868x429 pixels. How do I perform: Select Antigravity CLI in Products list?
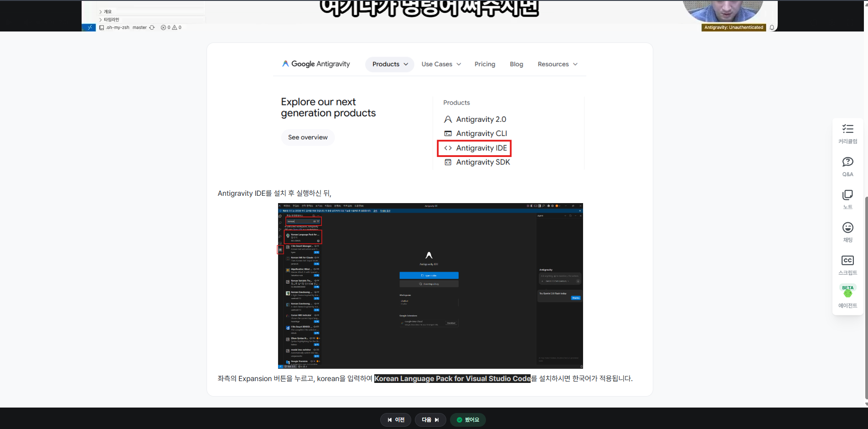pos(475,133)
